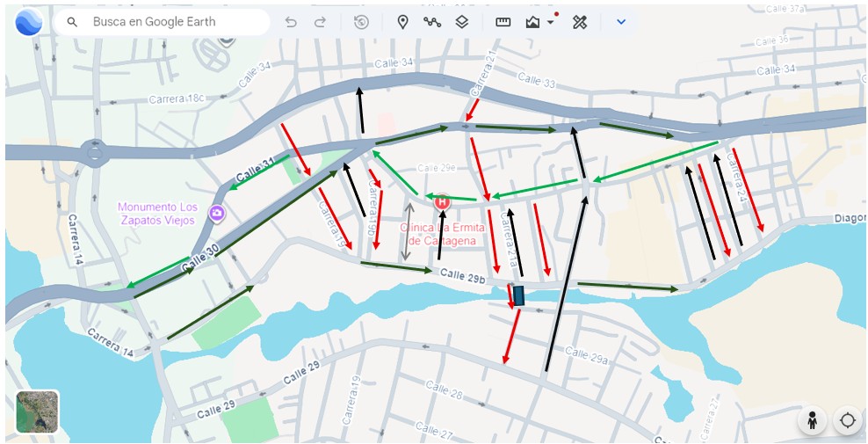Switch map via satellite thumbnail

pyautogui.click(x=37, y=411)
